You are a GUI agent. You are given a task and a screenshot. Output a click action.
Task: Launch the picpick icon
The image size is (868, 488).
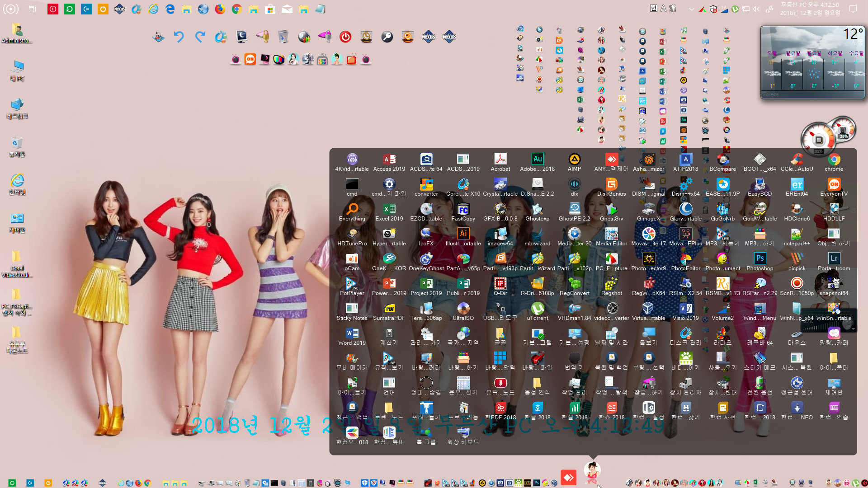pos(797,262)
